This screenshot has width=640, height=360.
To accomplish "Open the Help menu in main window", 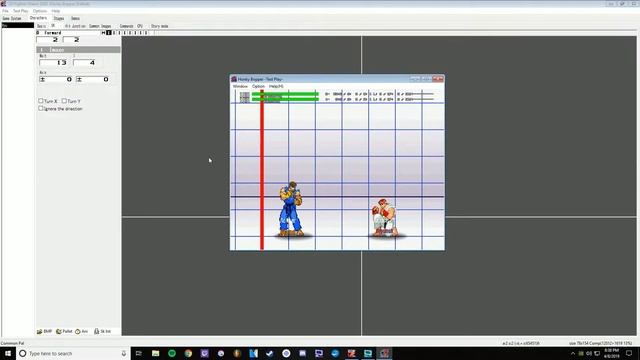I will (x=56, y=11).
